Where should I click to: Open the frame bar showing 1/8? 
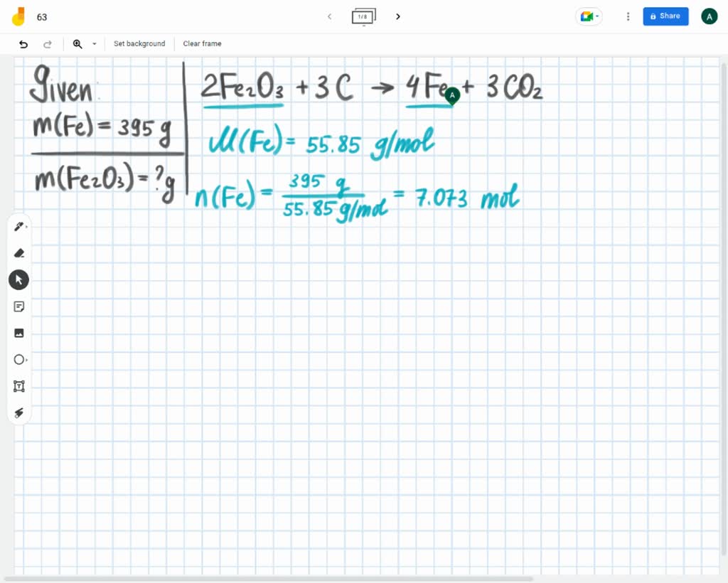pyautogui.click(x=363, y=16)
